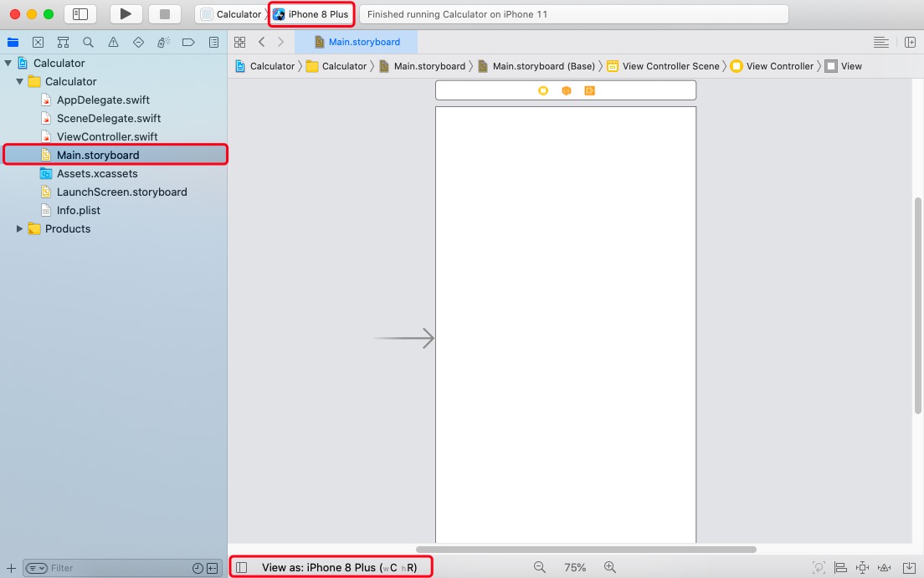Image resolution: width=924 pixels, height=578 pixels.
Task: Choose iPhone 8 Plus run destination
Action: click(x=311, y=14)
